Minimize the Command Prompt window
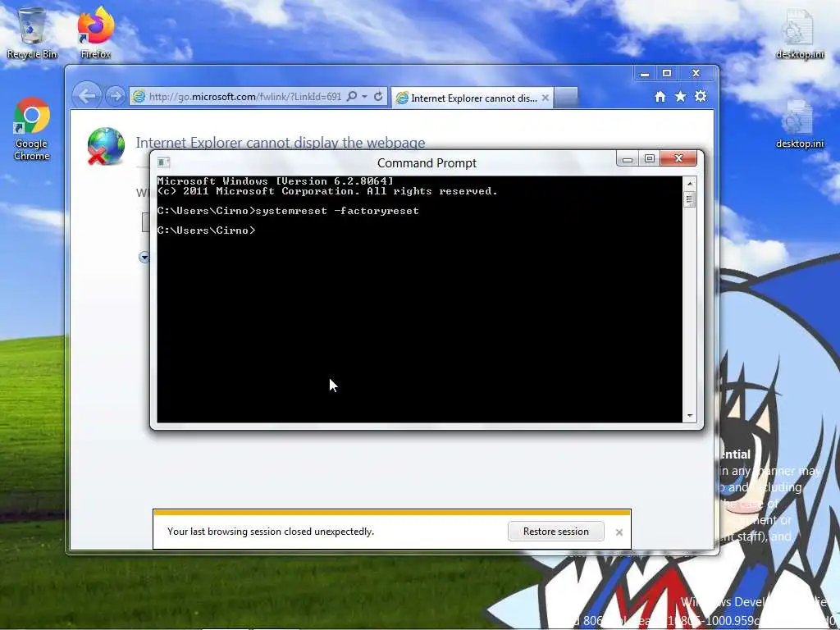This screenshot has height=630, width=840. coord(628,158)
